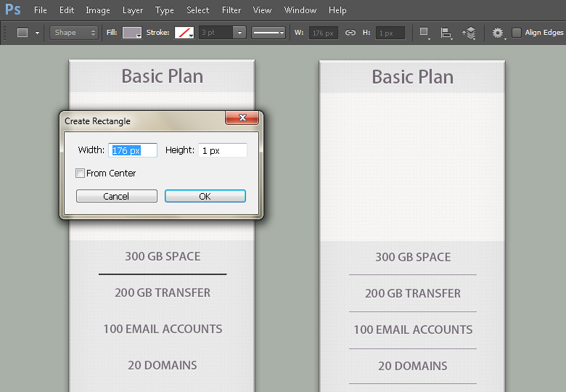Click the Height field in the dialog
The height and width of the screenshot is (392, 566).
pos(223,150)
